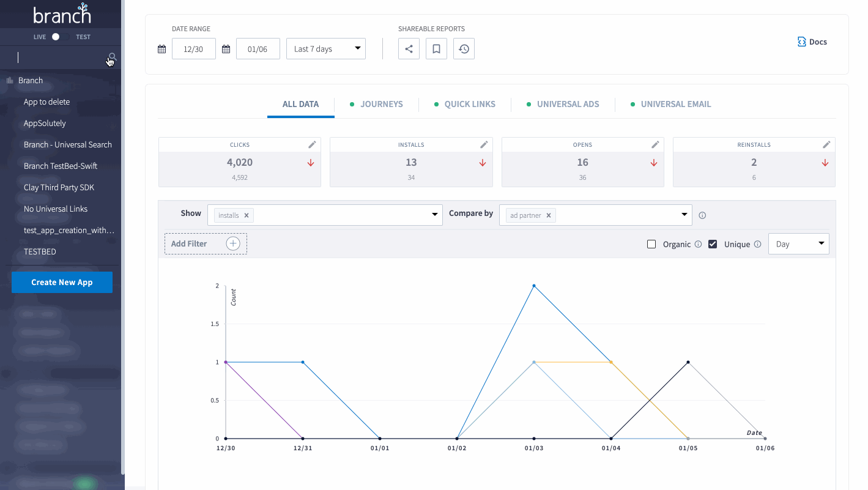The image size is (868, 490).
Task: Click the start date field 12/30
Action: [x=194, y=49]
